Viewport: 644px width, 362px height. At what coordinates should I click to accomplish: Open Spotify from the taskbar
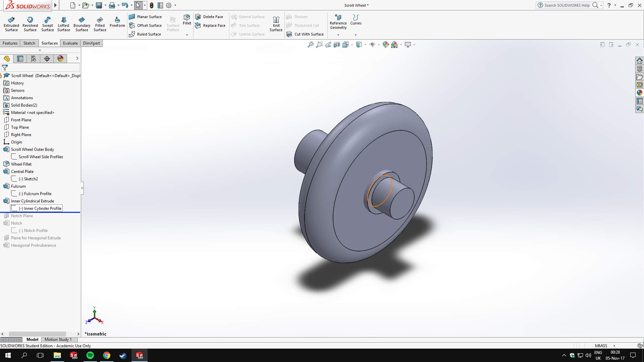(x=90, y=355)
